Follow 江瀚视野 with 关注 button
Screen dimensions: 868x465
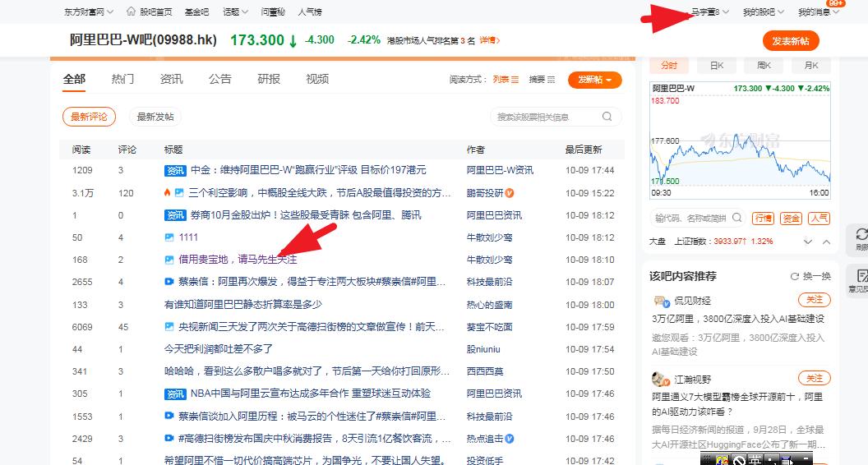[x=815, y=379]
